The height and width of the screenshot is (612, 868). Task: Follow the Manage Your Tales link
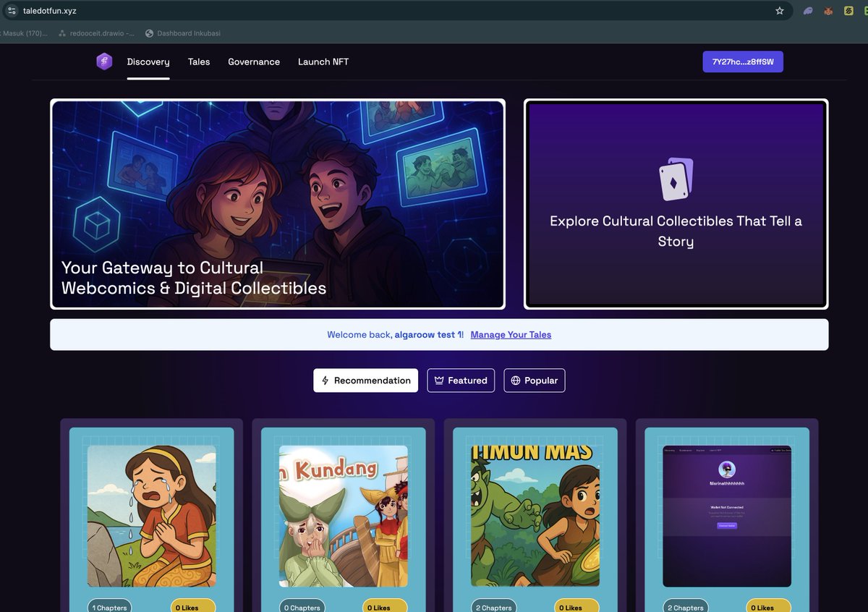(511, 335)
